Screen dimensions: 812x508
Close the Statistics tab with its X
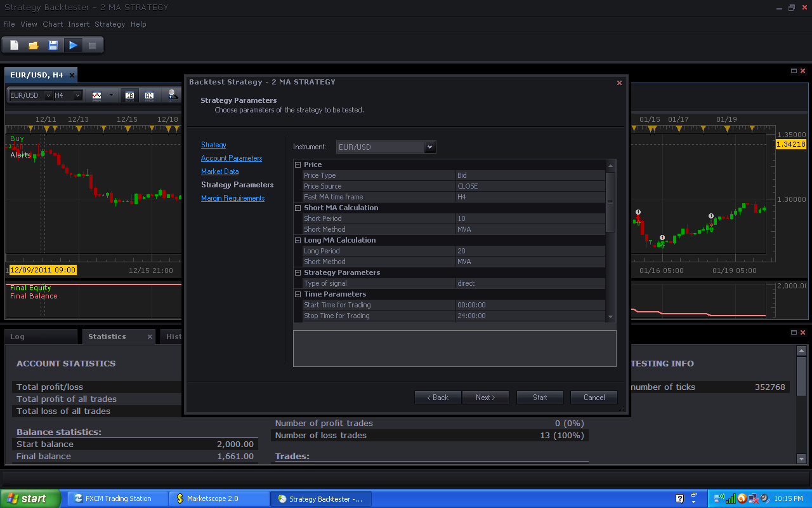(x=150, y=337)
